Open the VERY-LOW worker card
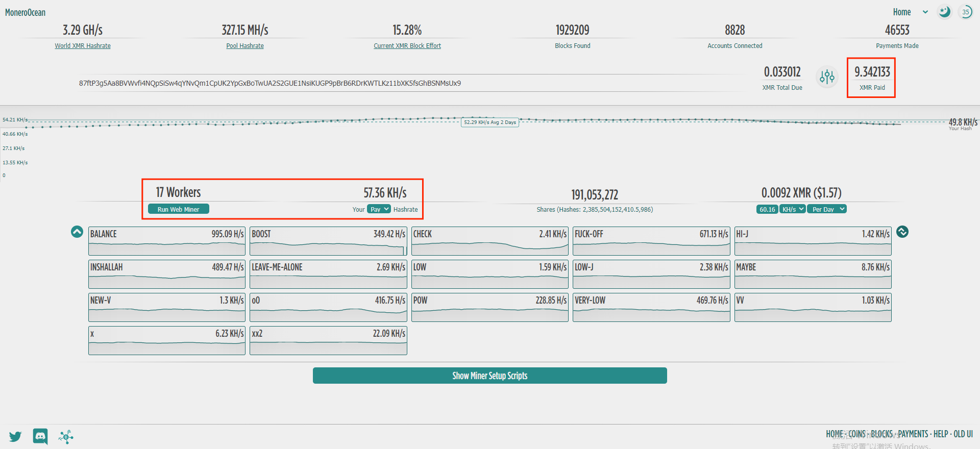Image resolution: width=980 pixels, height=449 pixels. [x=651, y=308]
